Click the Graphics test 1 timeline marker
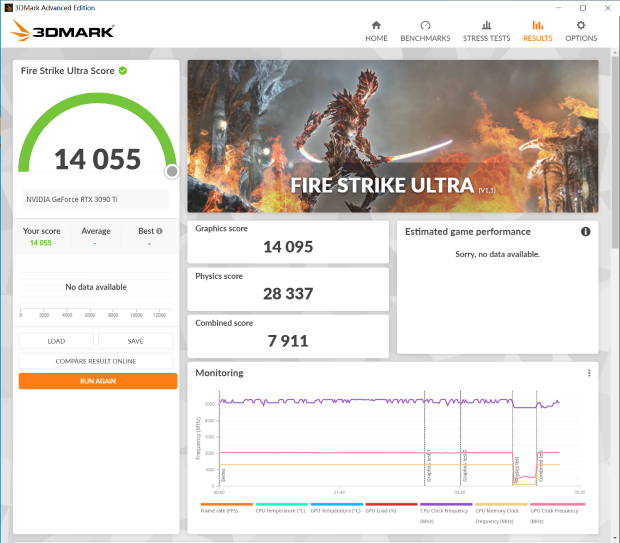The height and width of the screenshot is (543, 620). point(428,466)
